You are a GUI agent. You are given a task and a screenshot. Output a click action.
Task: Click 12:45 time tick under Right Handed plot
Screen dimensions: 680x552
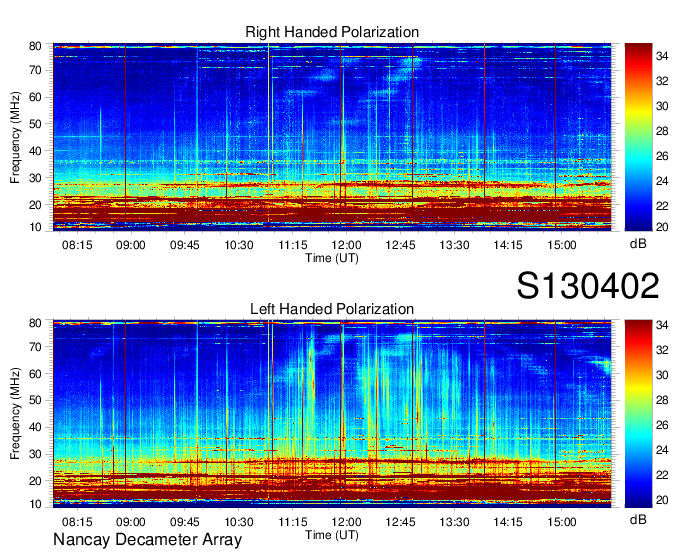400,245
